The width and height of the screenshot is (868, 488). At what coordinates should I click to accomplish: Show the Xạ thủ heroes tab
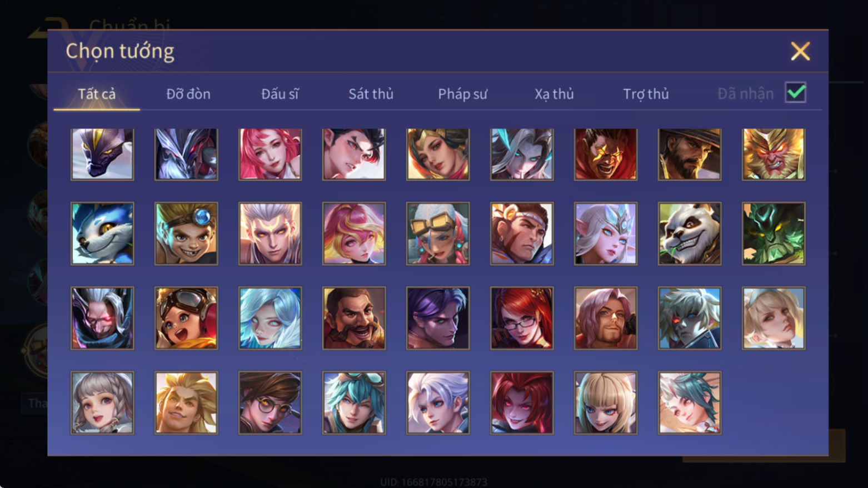554,94
